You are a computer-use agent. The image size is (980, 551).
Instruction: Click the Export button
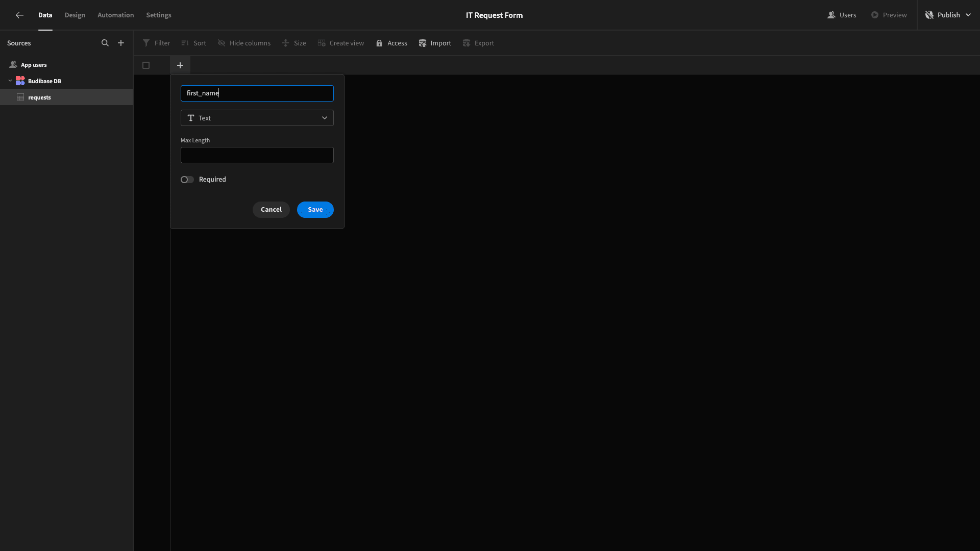(x=479, y=43)
